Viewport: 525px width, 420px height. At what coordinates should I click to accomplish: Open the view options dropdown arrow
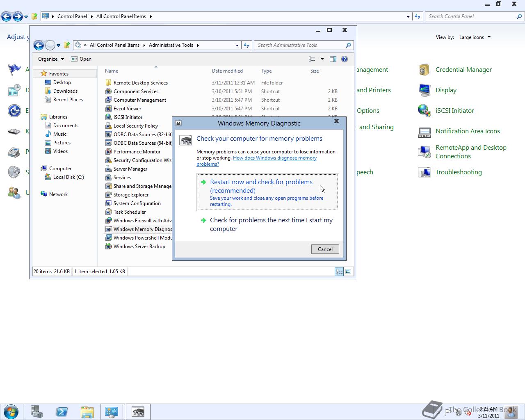[322, 59]
